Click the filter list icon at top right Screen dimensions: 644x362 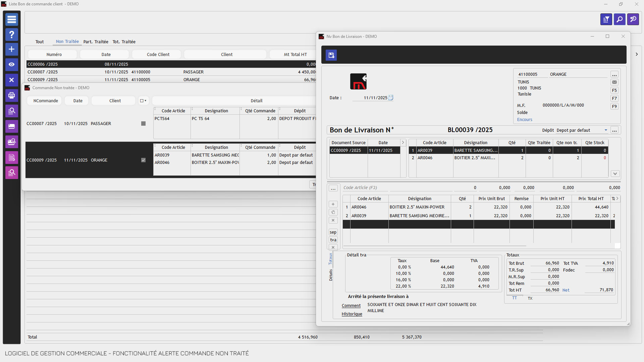[606, 19]
